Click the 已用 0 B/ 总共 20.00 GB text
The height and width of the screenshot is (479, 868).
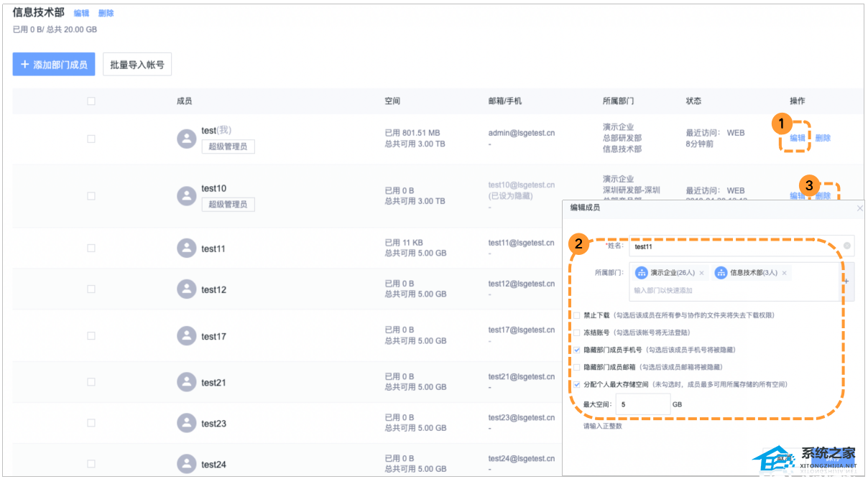click(55, 29)
